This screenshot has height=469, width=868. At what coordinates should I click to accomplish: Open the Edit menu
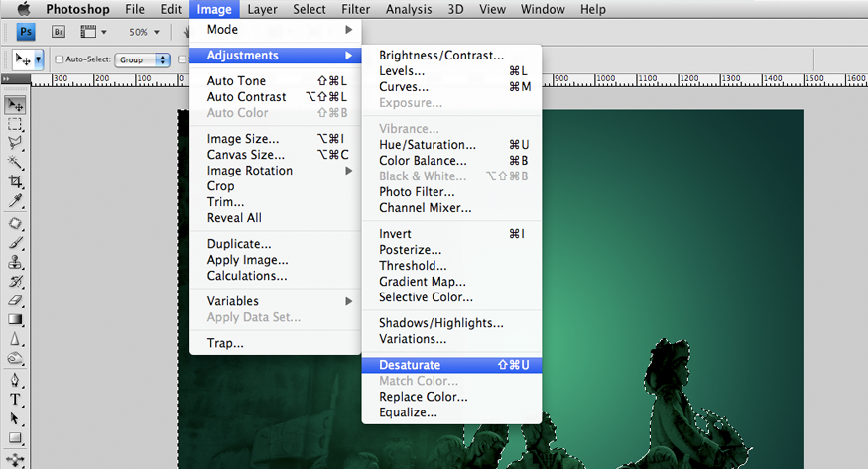click(x=171, y=9)
